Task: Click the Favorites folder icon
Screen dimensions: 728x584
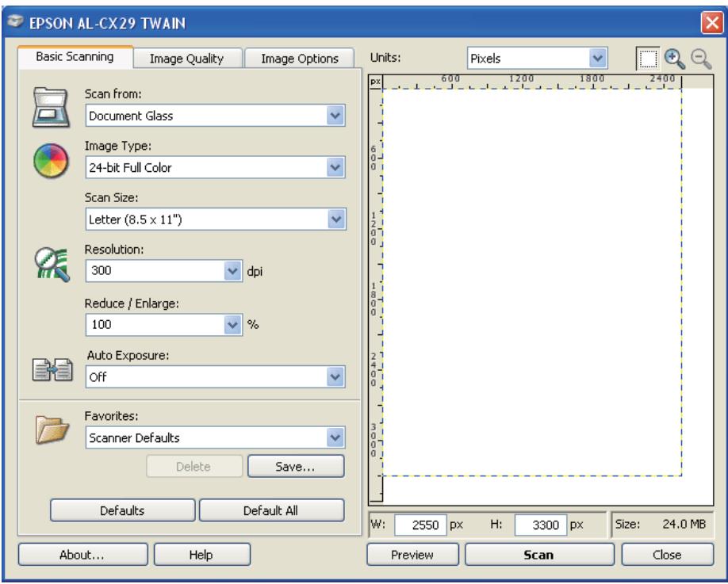Action: (52, 429)
